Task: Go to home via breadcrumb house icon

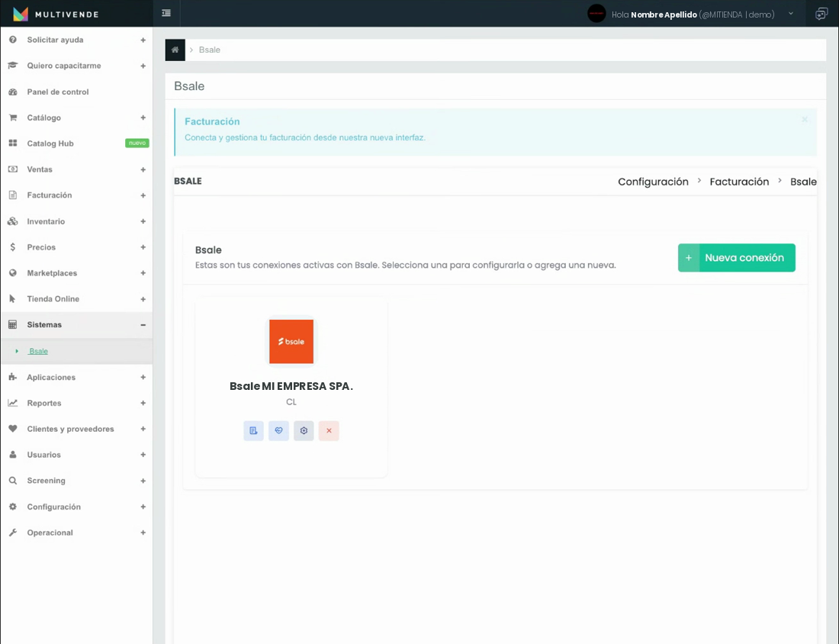Action: [x=175, y=50]
